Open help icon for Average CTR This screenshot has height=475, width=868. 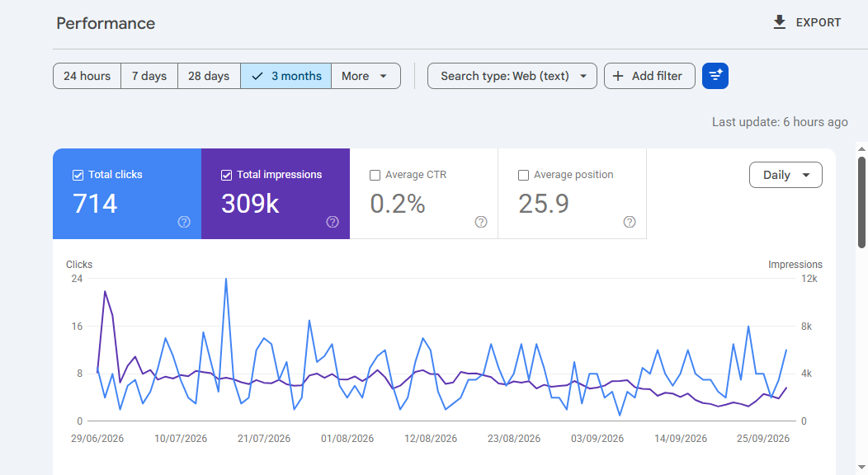[481, 222]
